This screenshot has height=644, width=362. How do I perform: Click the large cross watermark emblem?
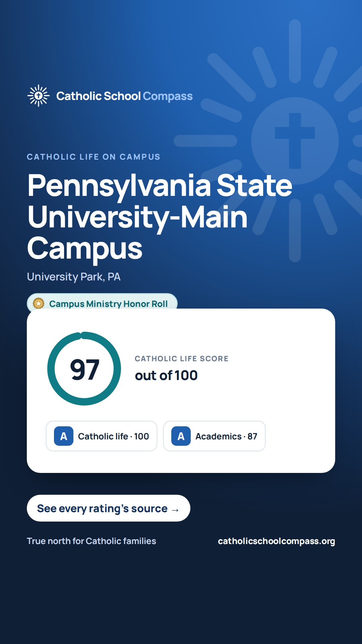click(x=295, y=141)
